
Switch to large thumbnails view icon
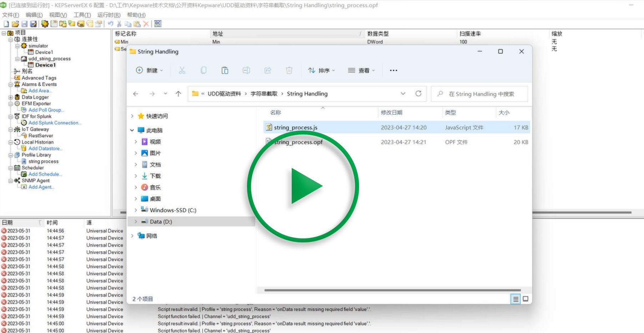tap(525, 299)
